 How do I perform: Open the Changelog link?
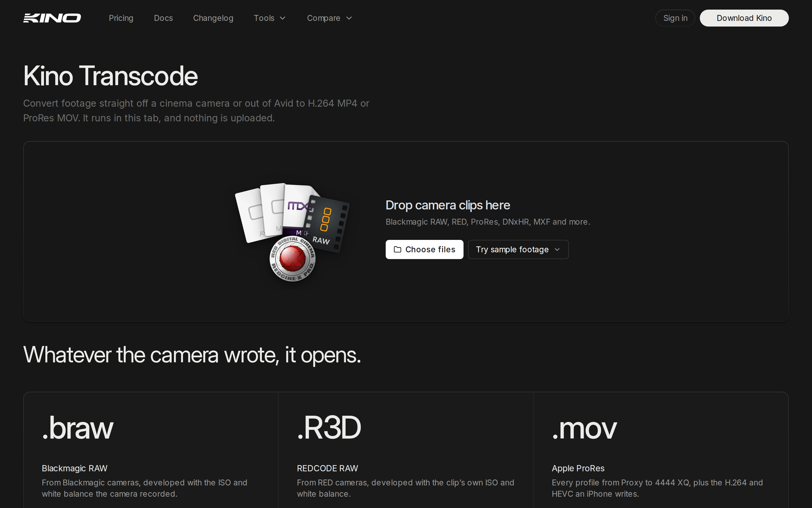point(213,18)
